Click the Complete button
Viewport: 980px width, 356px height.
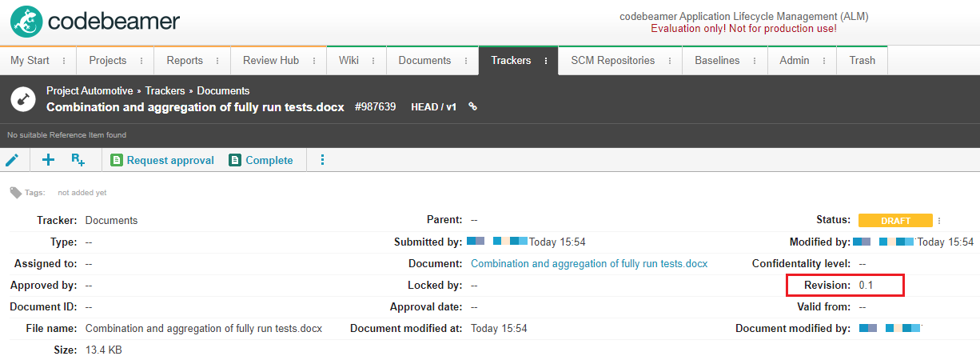[261, 160]
